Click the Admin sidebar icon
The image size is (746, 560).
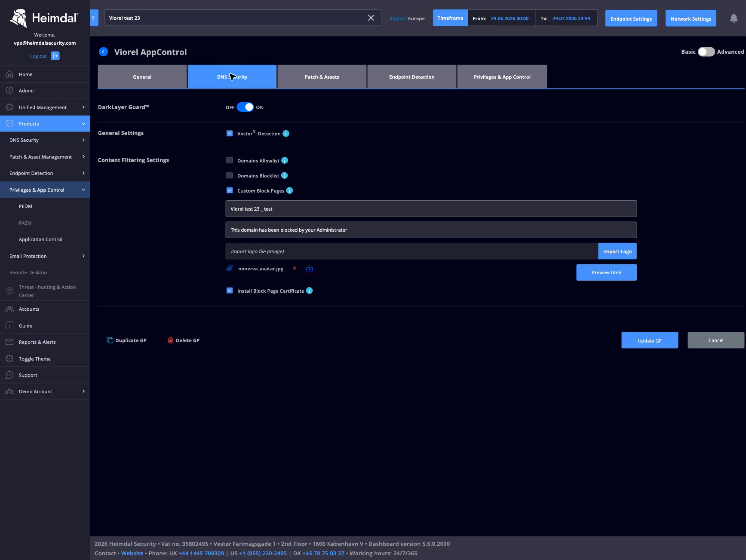(9, 91)
